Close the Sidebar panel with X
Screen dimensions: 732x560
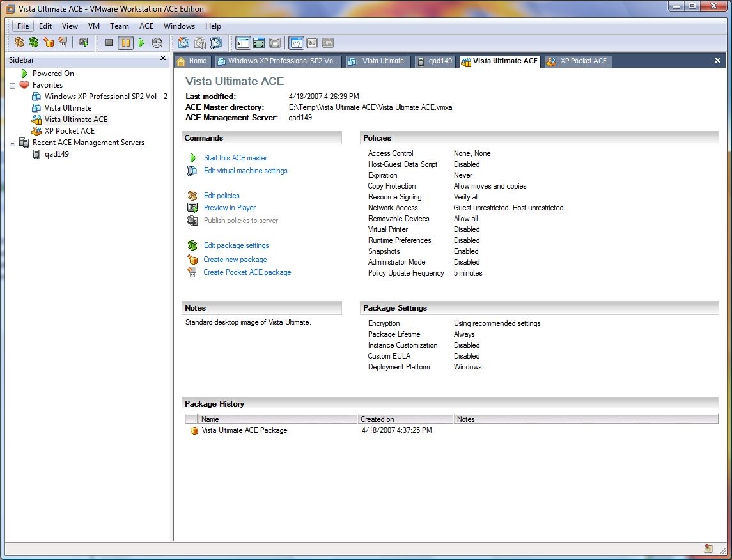(163, 59)
